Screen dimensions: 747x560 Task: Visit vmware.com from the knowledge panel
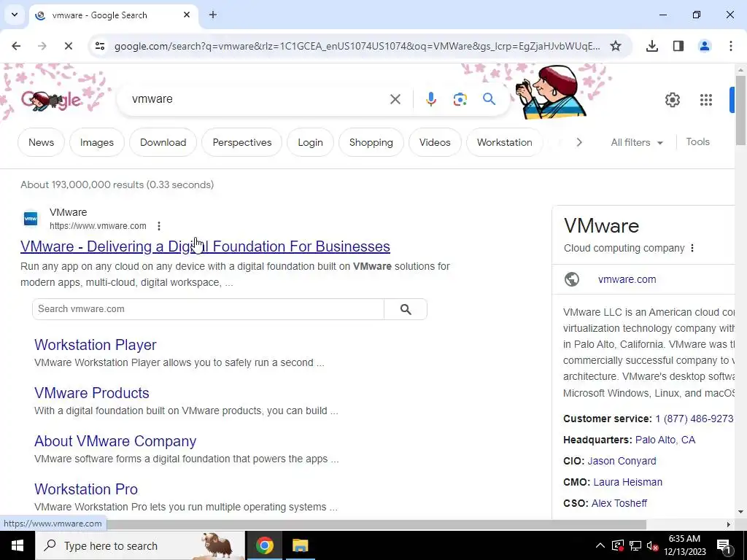[627, 279]
